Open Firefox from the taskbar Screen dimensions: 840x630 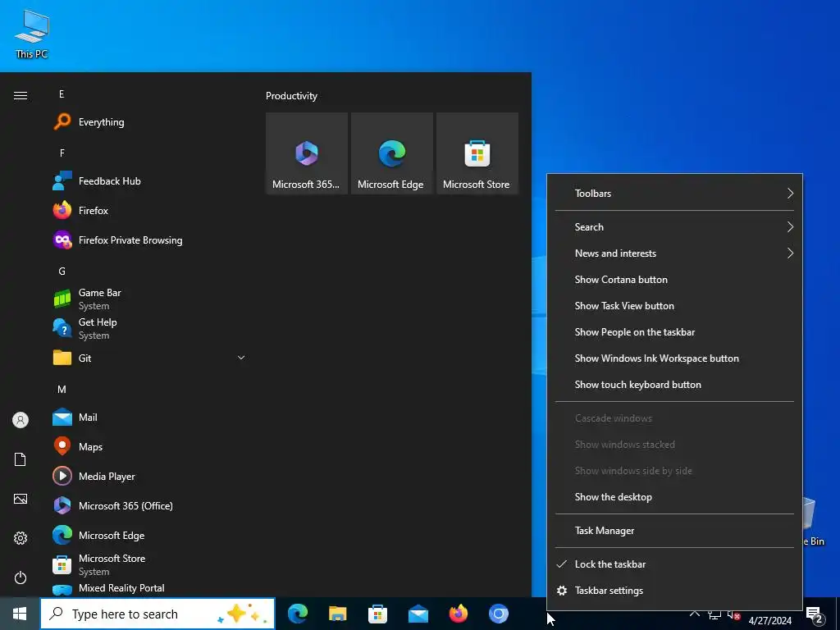(459, 614)
